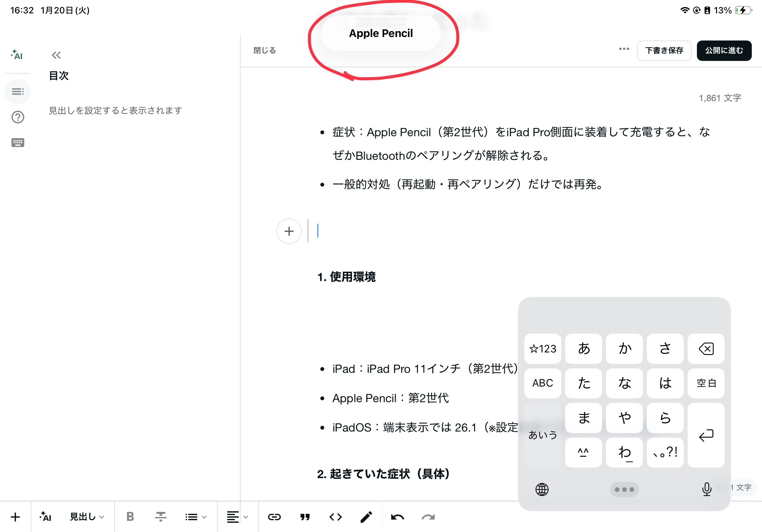Tap the や key on the keyboard
Screen dimensions: 762x532
pyautogui.click(x=624, y=417)
